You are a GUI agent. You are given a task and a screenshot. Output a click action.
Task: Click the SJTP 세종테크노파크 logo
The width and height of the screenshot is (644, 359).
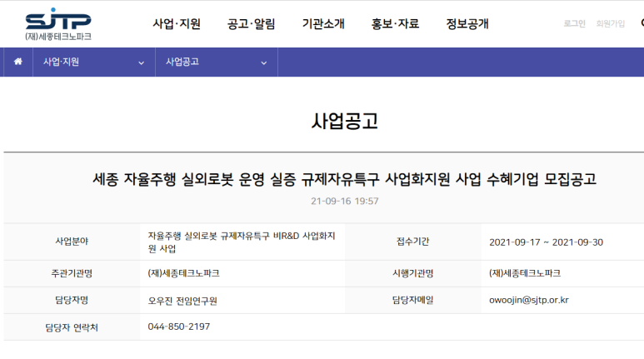tap(58, 24)
